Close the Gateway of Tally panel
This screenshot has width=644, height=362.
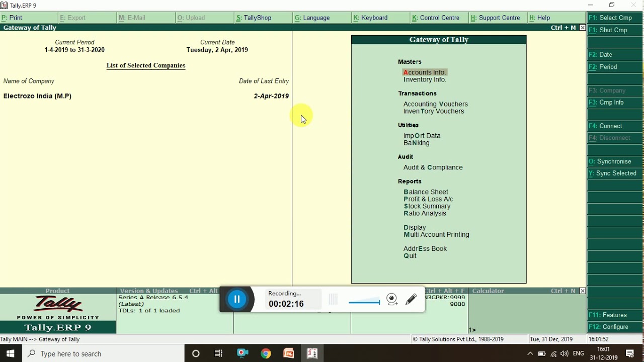point(583,28)
